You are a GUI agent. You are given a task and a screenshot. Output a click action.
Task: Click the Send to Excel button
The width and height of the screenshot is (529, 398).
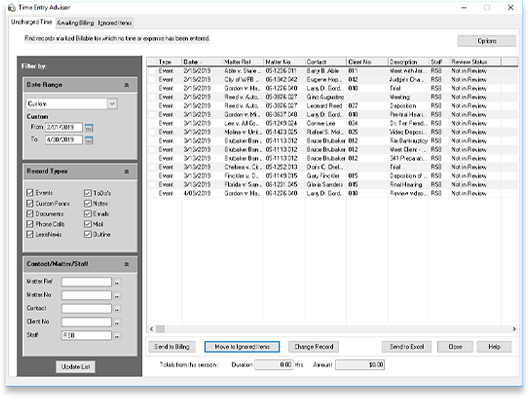click(x=407, y=346)
